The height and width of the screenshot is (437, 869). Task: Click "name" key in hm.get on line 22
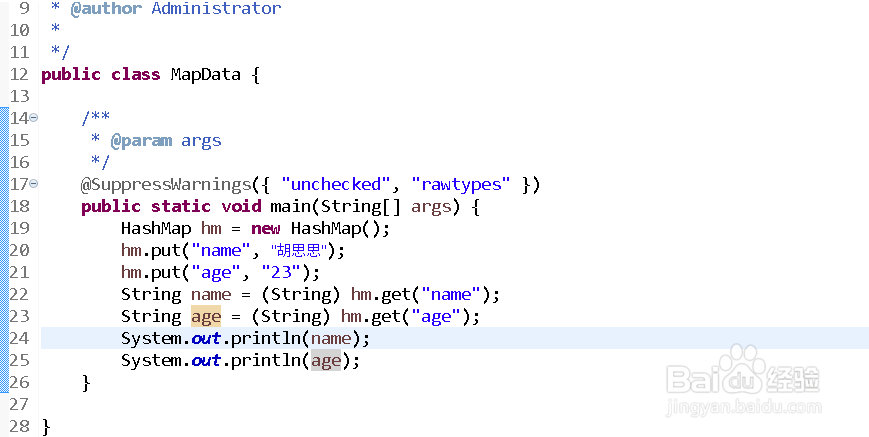[x=451, y=295]
